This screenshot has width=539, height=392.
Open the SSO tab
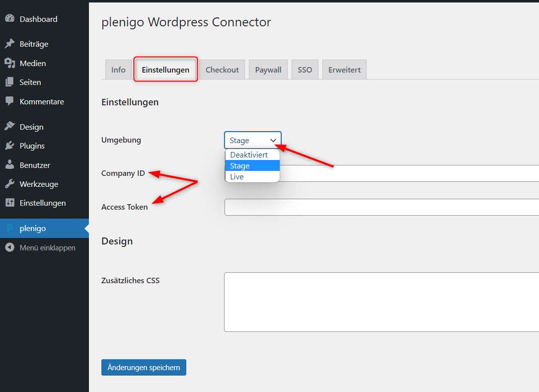point(305,70)
